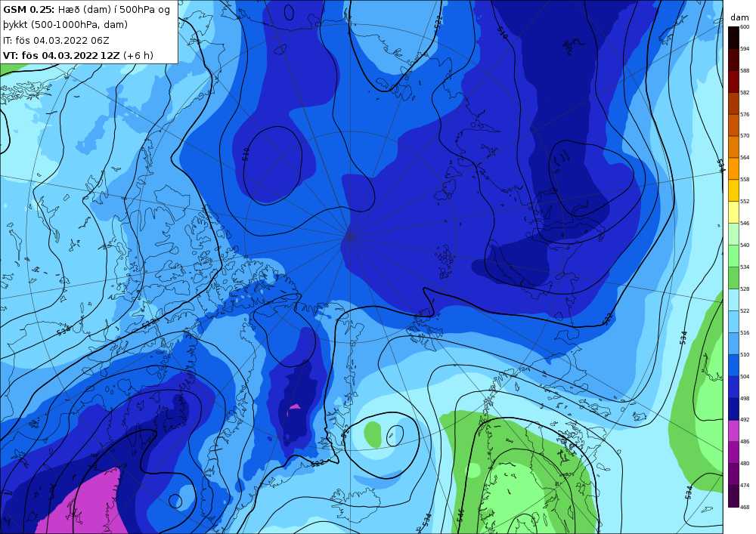Viewport: 756px width, 534px height.
Task: Click the 'dam' unit label above the legend
Action: click(739, 17)
